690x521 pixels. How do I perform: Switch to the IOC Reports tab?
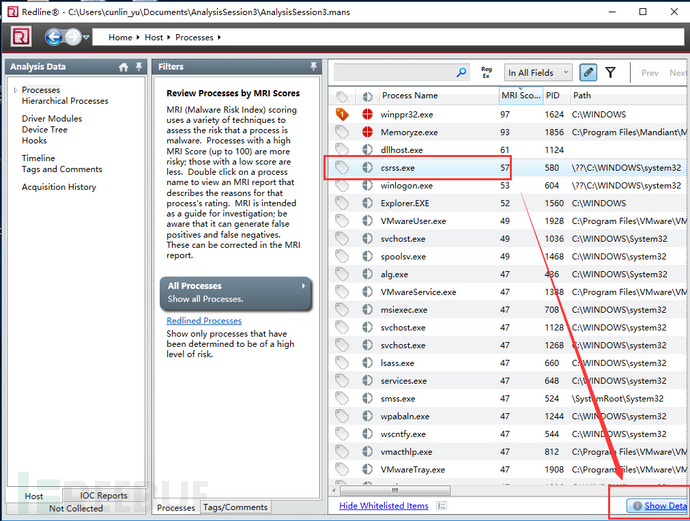coord(96,495)
